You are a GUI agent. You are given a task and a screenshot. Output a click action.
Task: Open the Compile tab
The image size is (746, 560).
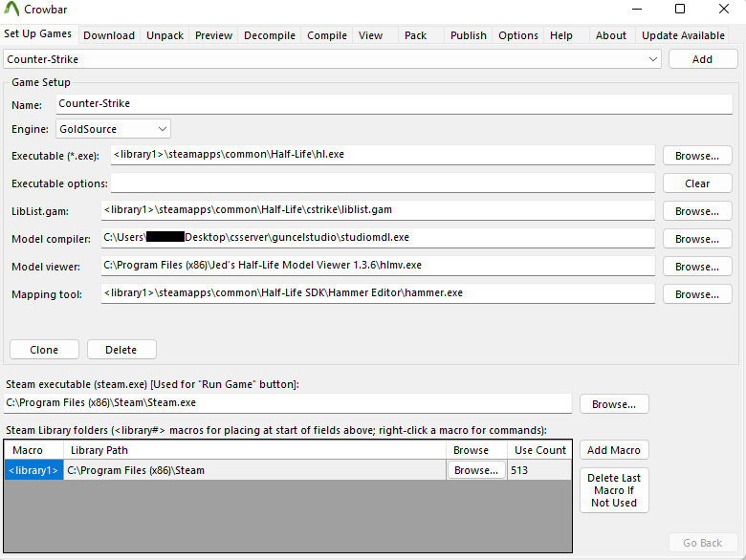pyautogui.click(x=327, y=35)
